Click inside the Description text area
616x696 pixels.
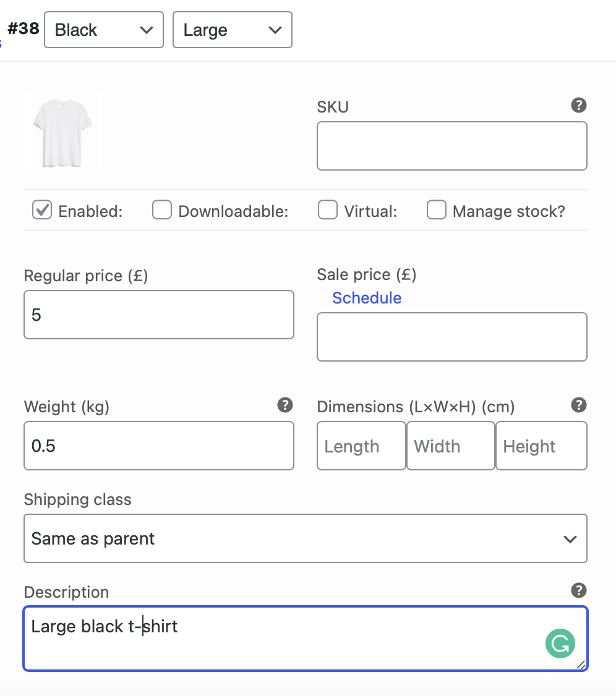pos(306,639)
